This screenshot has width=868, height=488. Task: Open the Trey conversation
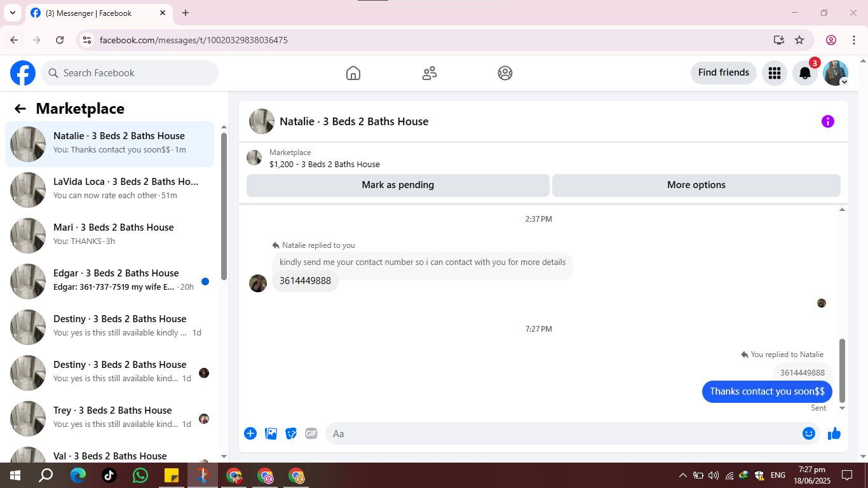pyautogui.click(x=109, y=419)
